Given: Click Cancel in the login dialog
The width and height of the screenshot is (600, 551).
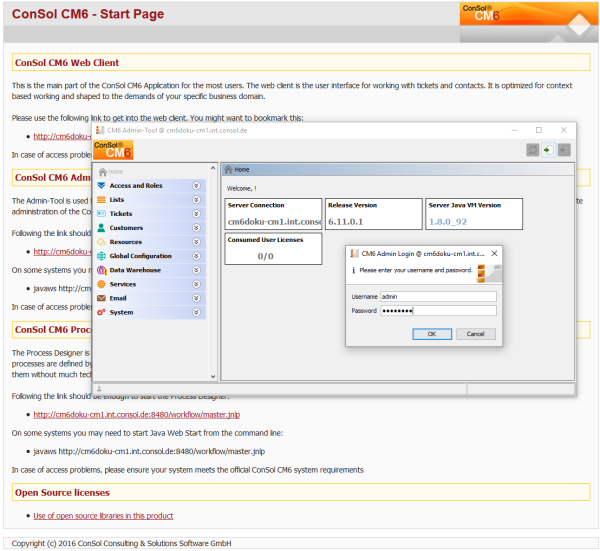Looking at the screenshot, I should pyautogui.click(x=476, y=334).
